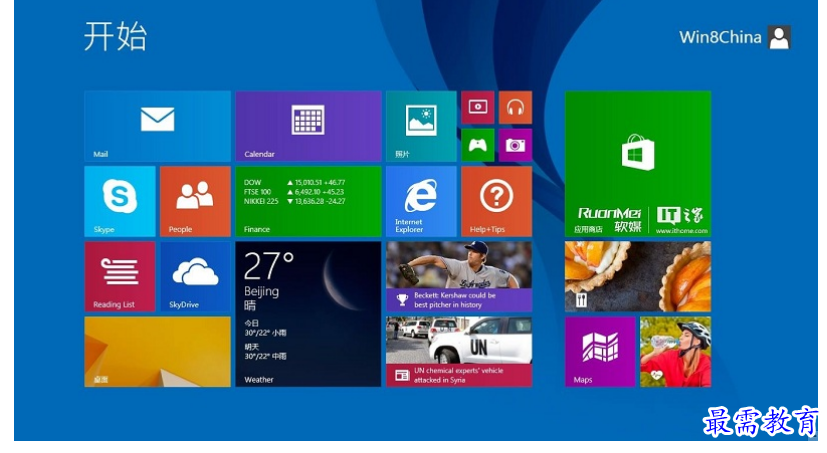This screenshot has width=827, height=453.
Task: Open the Food & Drink tile with tarts
Action: (638, 277)
